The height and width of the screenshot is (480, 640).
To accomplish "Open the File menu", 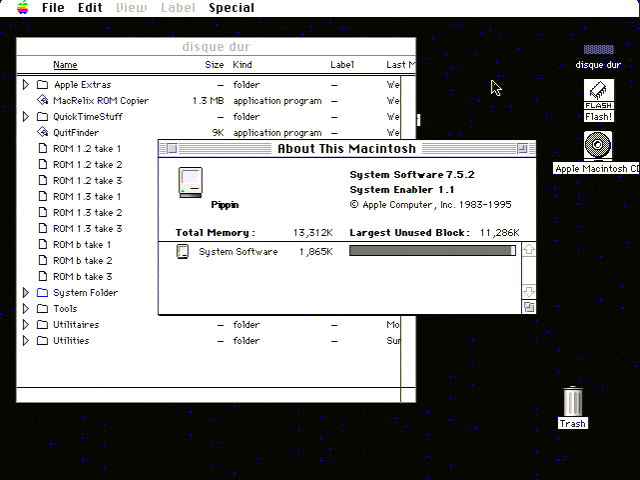I will 53,8.
